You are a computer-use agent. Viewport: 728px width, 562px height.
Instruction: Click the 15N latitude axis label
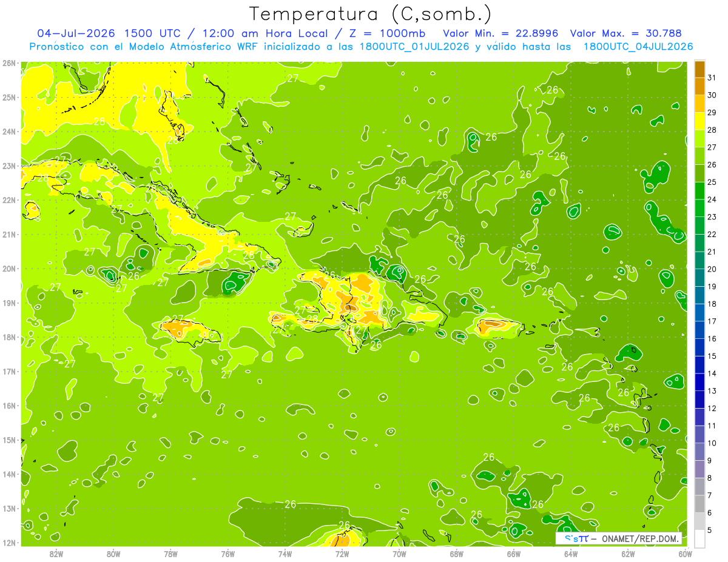[8, 440]
